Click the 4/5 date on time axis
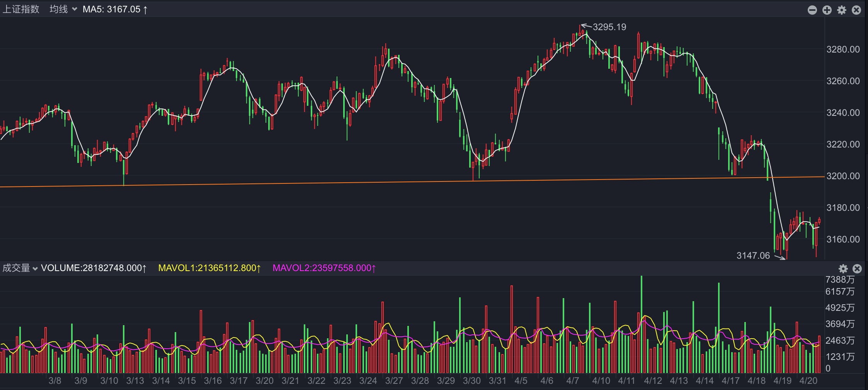 click(x=521, y=381)
